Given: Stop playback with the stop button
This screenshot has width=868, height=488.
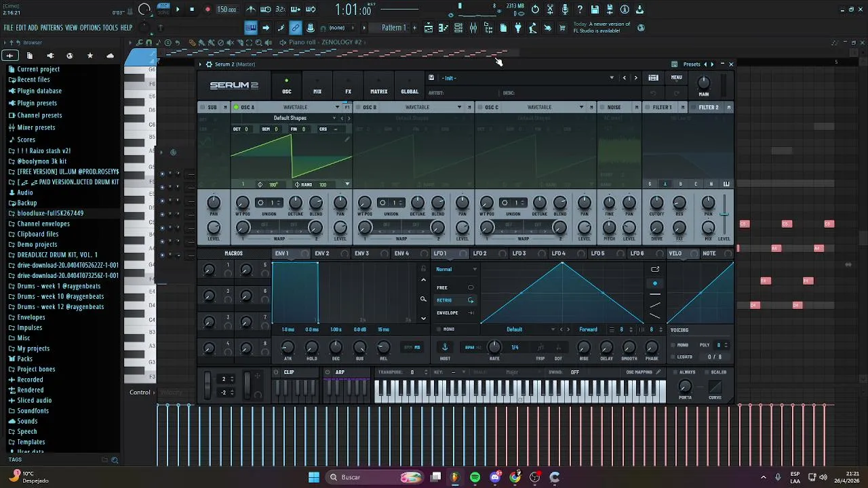Looking at the screenshot, I should [192, 9].
